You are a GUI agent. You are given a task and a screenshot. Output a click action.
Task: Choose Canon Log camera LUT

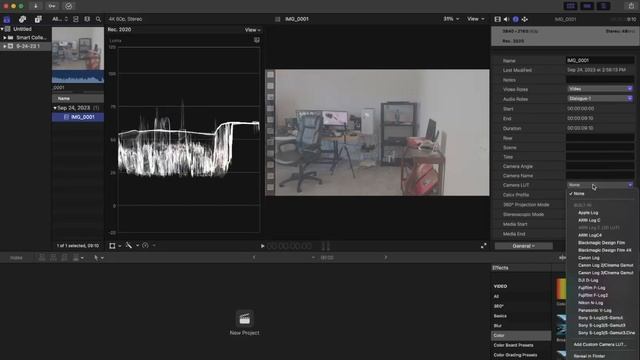pyautogui.click(x=589, y=258)
